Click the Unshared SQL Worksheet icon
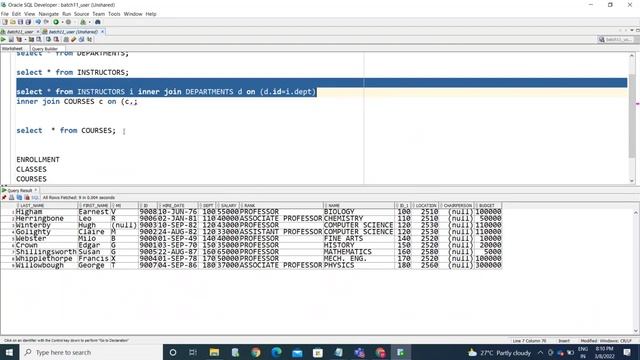The width and height of the screenshot is (640, 360). [x=66, y=40]
